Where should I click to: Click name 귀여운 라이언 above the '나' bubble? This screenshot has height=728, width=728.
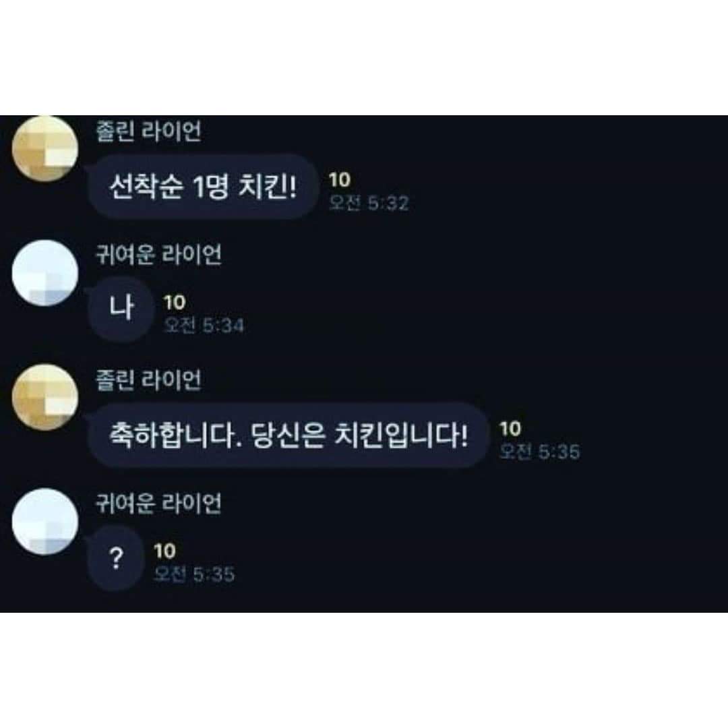158,255
